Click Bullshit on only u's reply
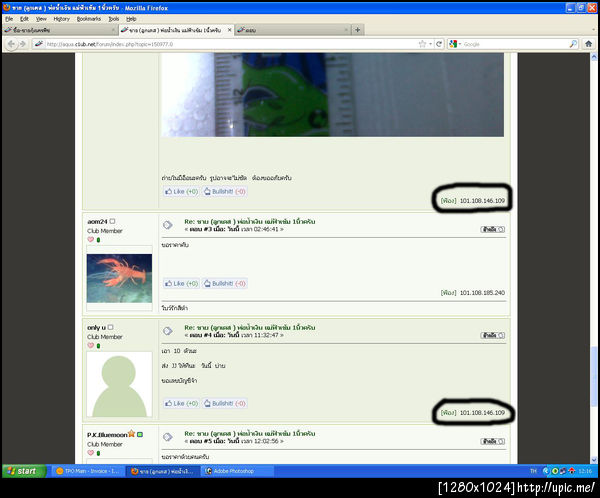Viewport: 600px width, 498px height. pos(224,403)
